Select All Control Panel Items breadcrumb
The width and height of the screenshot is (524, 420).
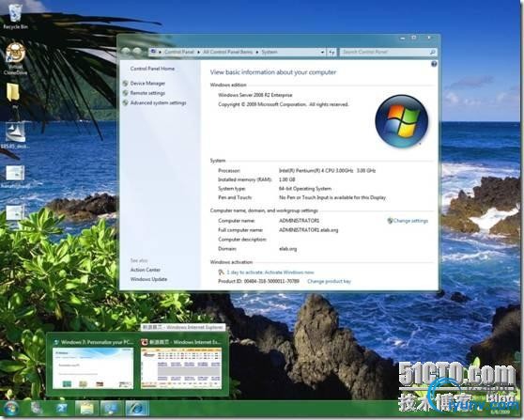click(227, 52)
